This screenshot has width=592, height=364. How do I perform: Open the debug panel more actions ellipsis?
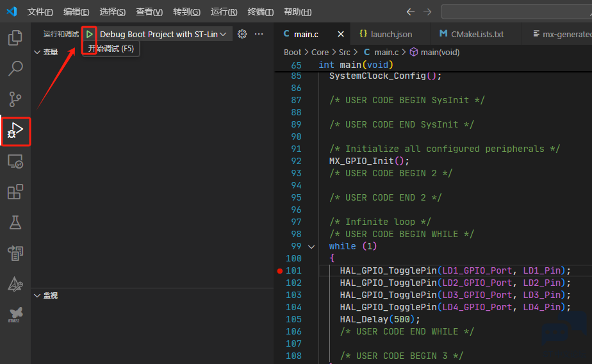coord(259,34)
